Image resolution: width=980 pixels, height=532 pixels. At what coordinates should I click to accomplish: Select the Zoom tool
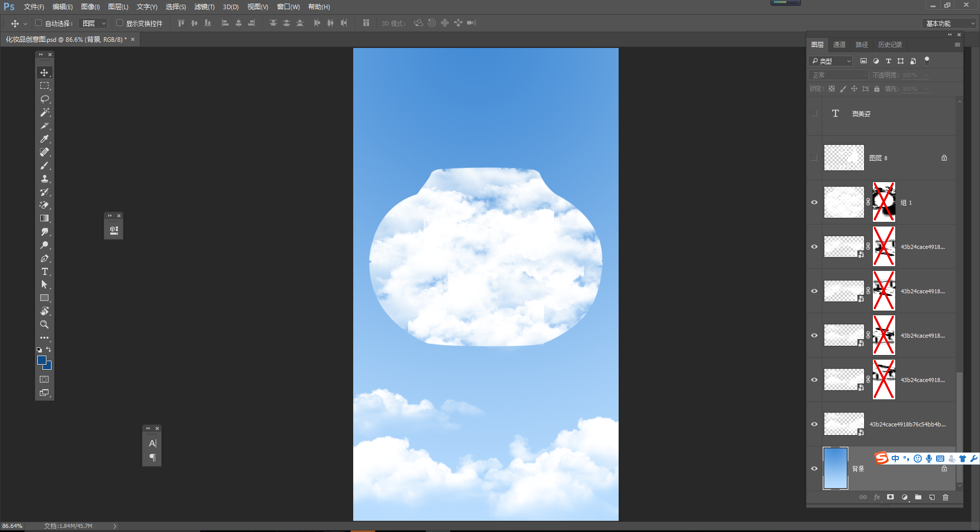[x=44, y=324]
